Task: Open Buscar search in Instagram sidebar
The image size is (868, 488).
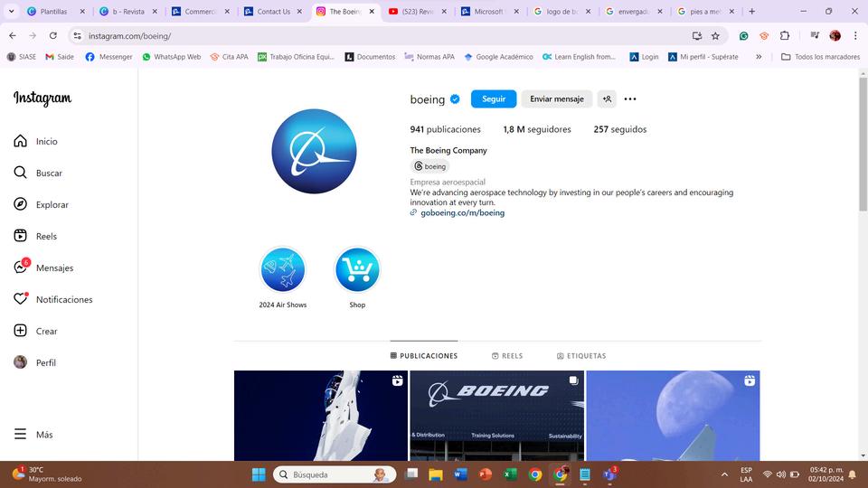Action: (x=38, y=173)
